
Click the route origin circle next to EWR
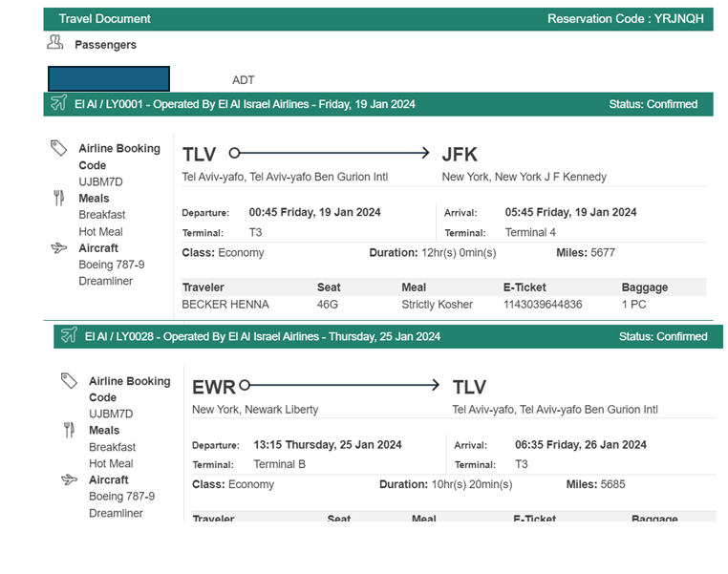tap(245, 385)
